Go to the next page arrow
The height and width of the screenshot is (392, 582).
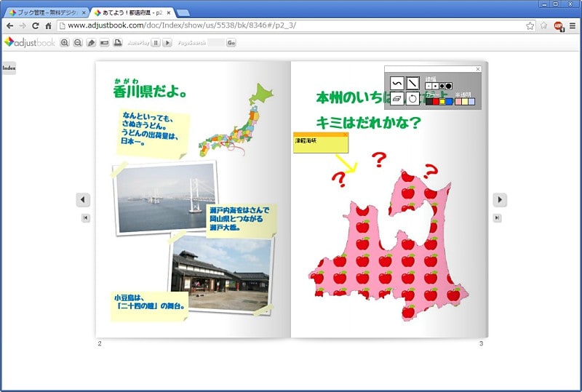(x=499, y=199)
